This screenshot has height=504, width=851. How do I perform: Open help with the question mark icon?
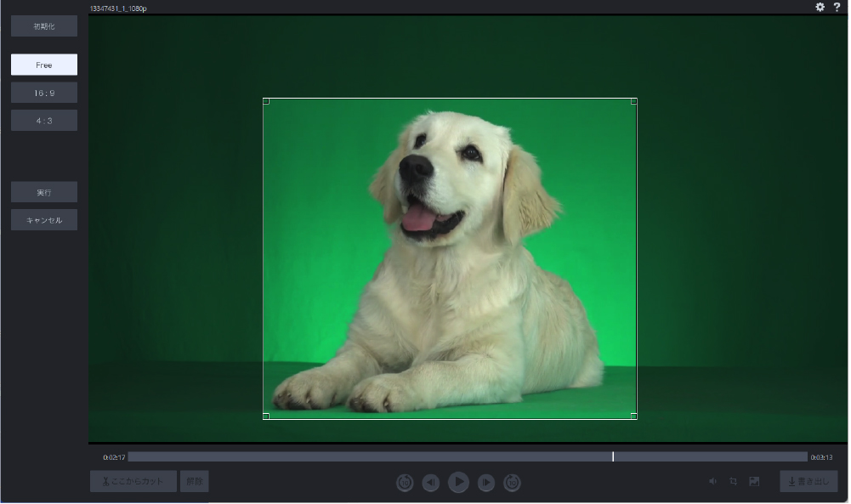(837, 7)
